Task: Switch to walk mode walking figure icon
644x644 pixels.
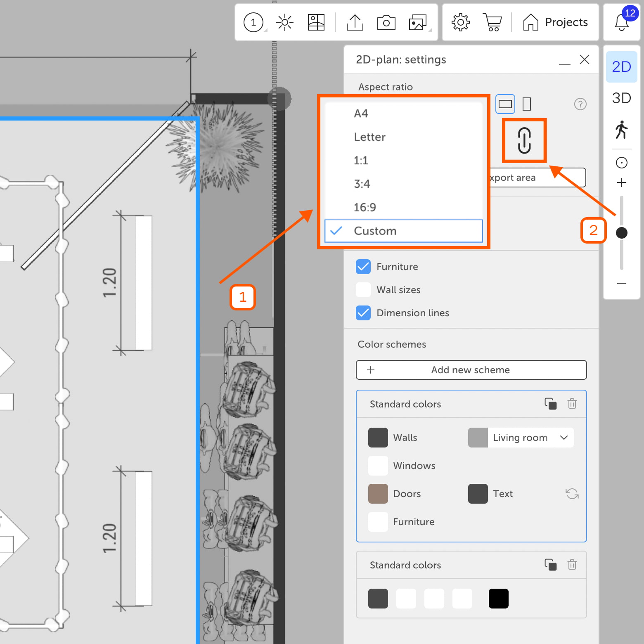Action: (622, 130)
